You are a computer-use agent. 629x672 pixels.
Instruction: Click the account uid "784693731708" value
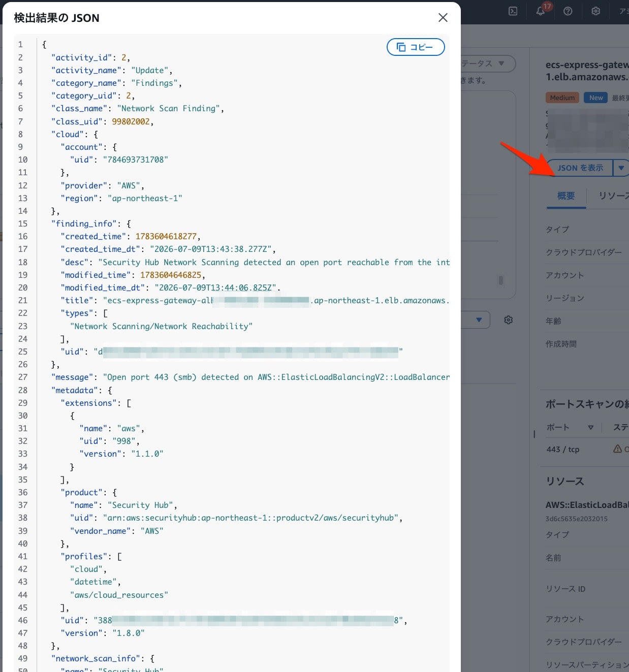click(x=136, y=159)
